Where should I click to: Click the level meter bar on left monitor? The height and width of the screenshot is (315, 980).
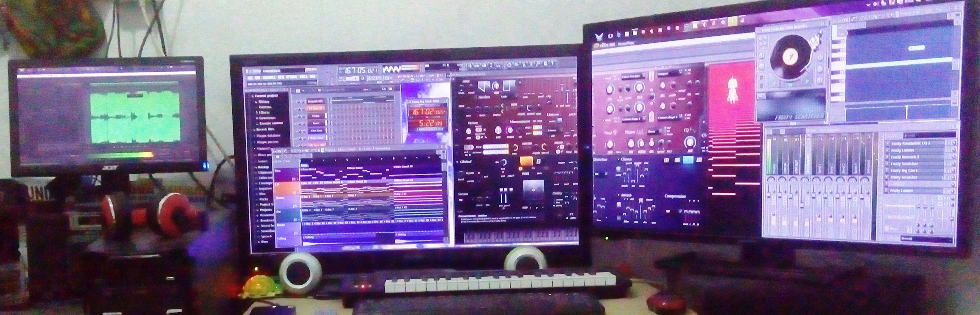coord(120,155)
